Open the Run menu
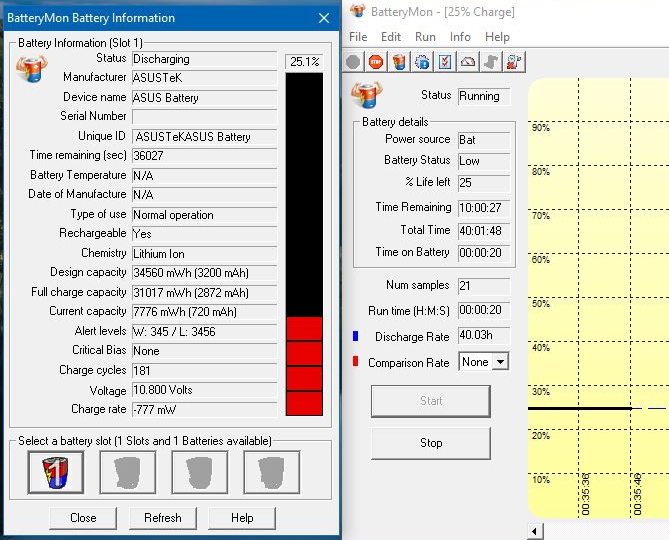 pyautogui.click(x=425, y=37)
